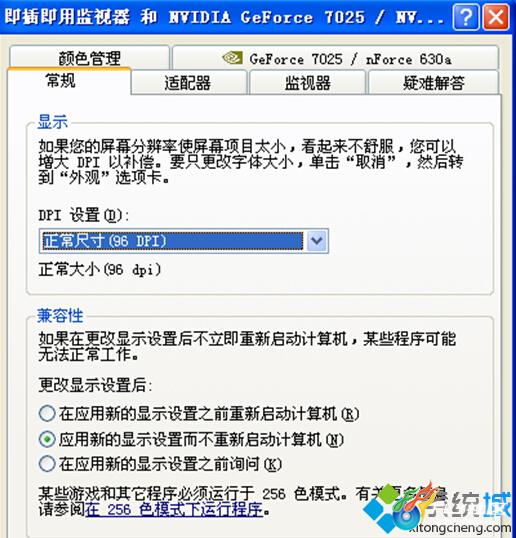Select 应用新的显示设置而不重新启动计算机 radio button
Viewport: 516px width, 538px height.
click(x=47, y=439)
